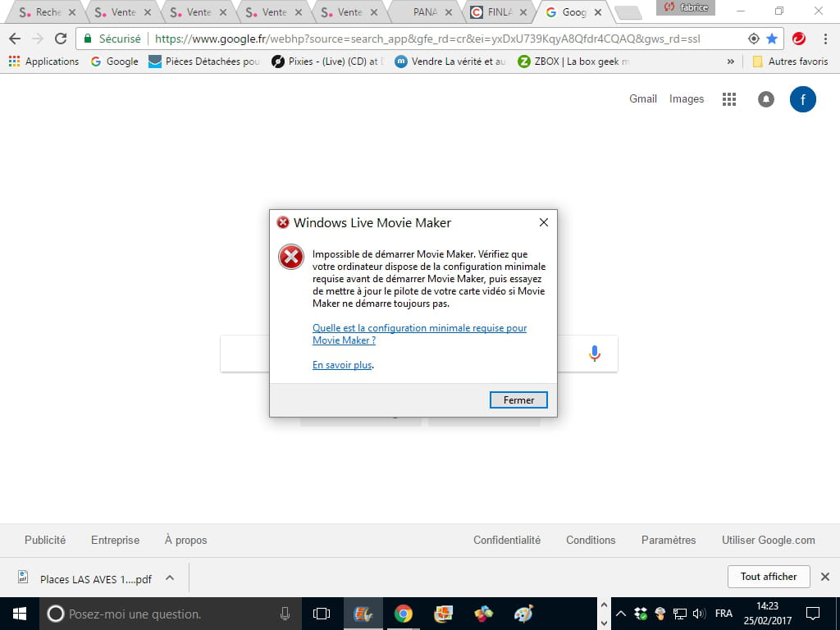Screen dimensions: 840x630
Task: Go back with the browser back arrow
Action: [x=15, y=39]
